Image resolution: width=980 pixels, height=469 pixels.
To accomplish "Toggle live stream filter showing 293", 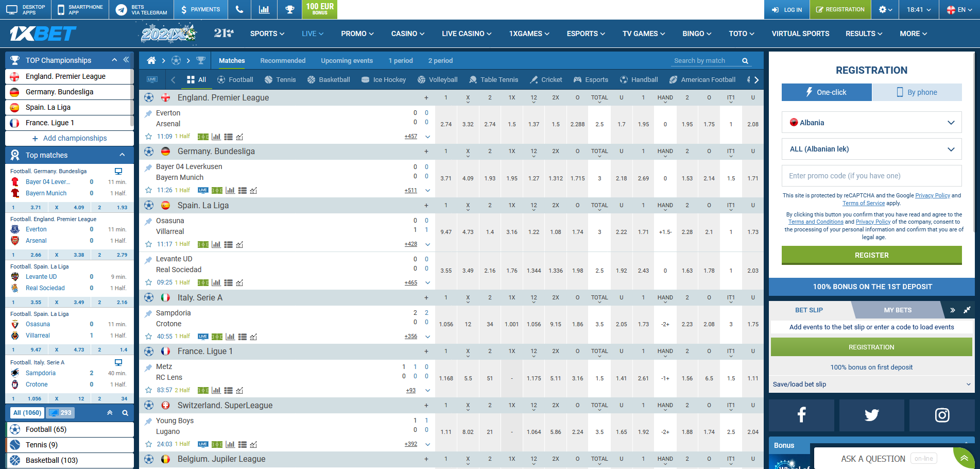I will (60, 413).
